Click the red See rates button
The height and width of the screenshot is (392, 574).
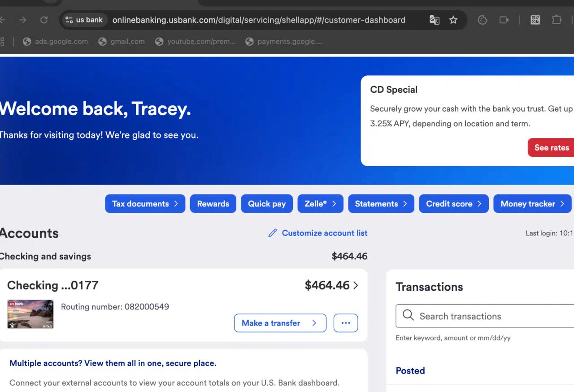[551, 148]
